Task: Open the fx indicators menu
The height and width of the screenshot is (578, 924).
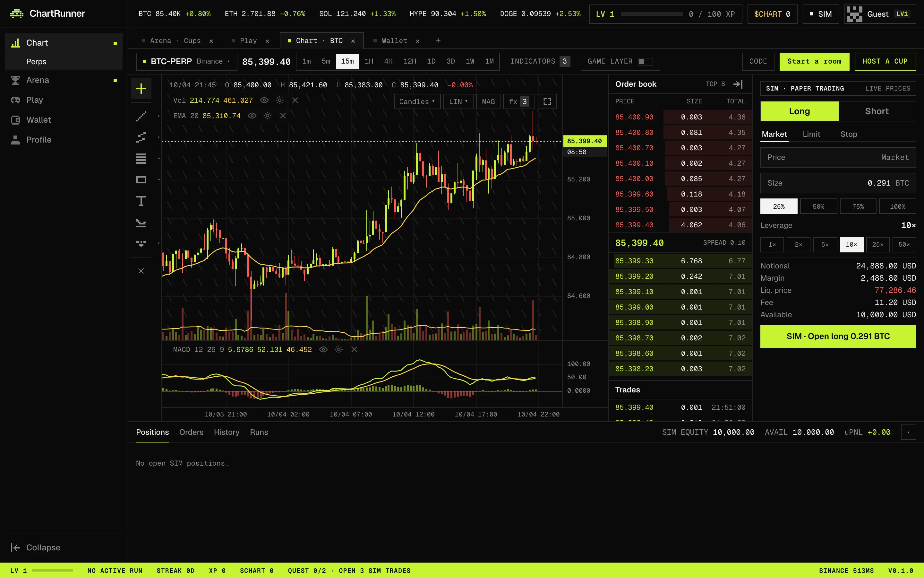Action: pyautogui.click(x=519, y=102)
